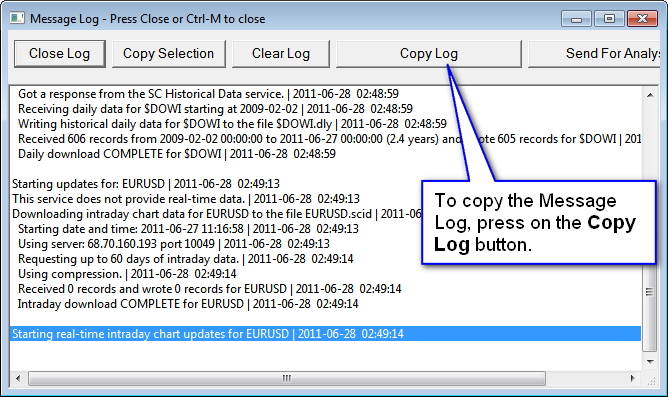Image resolution: width=668 pixels, height=397 pixels.
Task: Click the Message Log window title icon
Action: (17, 18)
